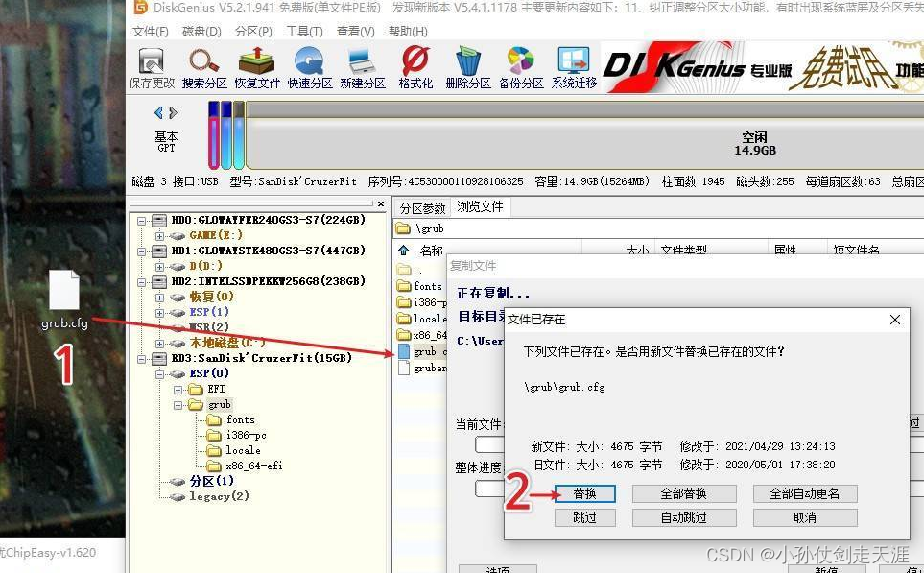
Task: Collapse the RD3 SanDisk CruzerFit disk node
Action: [x=141, y=359]
